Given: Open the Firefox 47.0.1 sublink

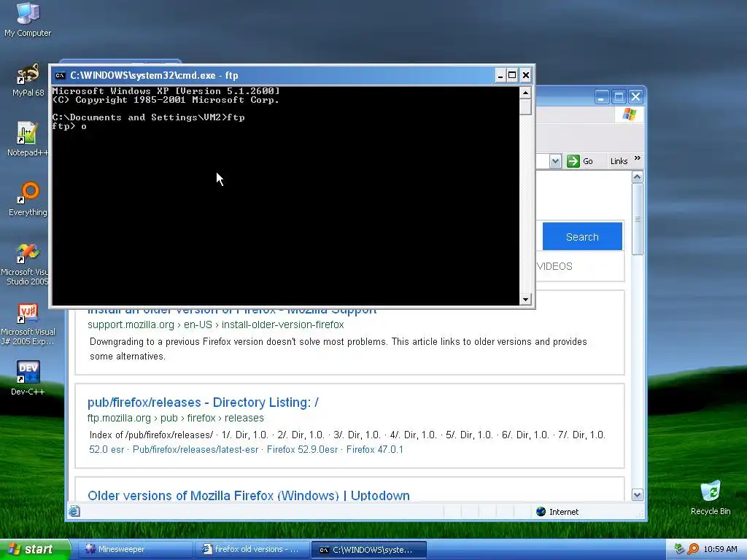Looking at the screenshot, I should [375, 449].
